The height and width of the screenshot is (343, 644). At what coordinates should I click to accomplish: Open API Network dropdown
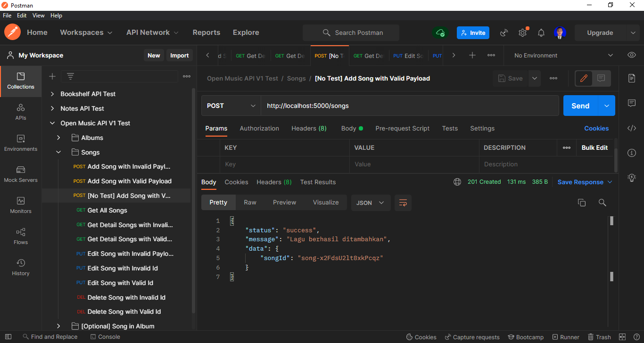point(153,33)
